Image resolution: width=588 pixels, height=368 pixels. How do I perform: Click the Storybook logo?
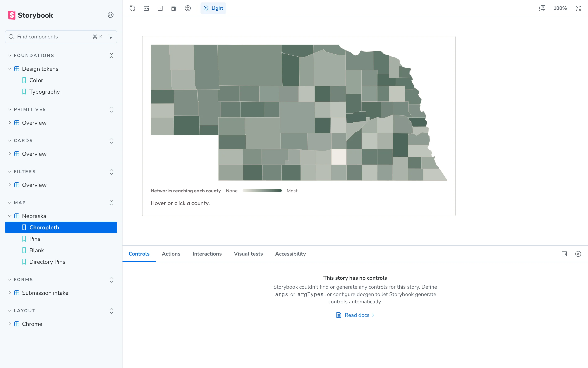tap(31, 15)
